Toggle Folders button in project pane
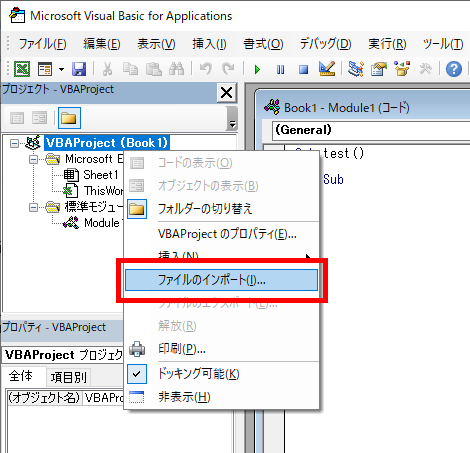 69,118
